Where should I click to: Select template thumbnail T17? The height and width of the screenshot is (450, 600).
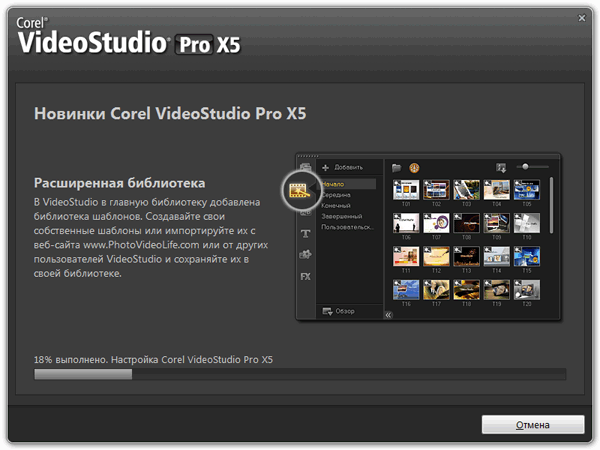(436, 290)
